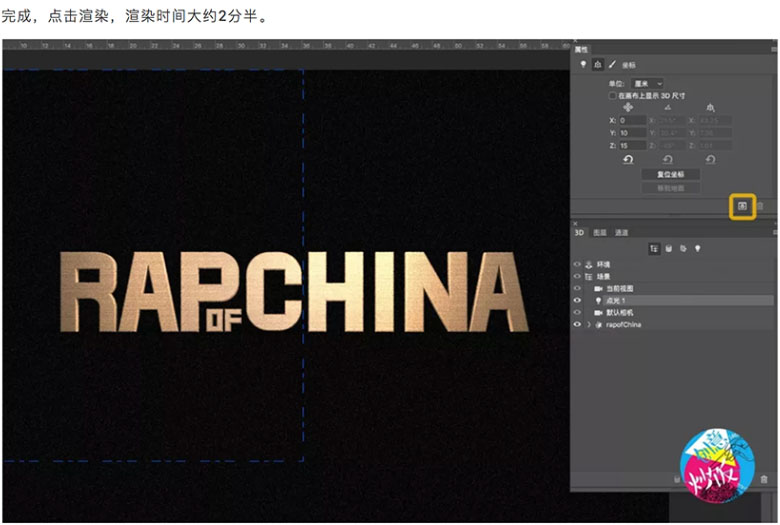Toggle visibility eye for 当前视图
Image resolution: width=780 pixels, height=525 pixels.
point(577,288)
